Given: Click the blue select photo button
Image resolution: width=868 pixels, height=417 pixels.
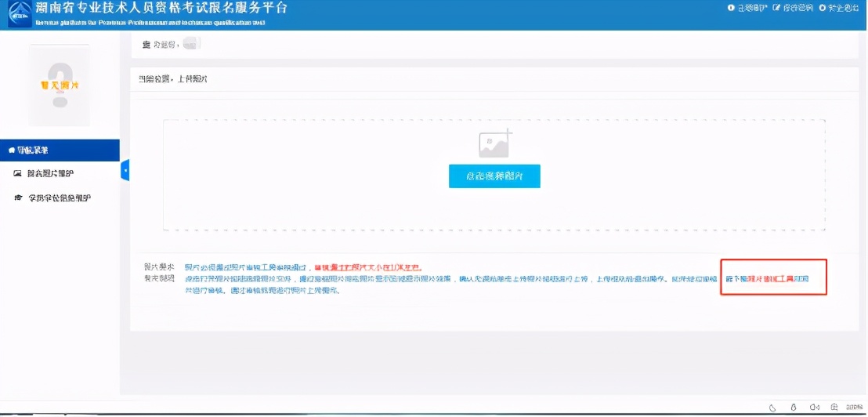Looking at the screenshot, I should (x=494, y=176).
